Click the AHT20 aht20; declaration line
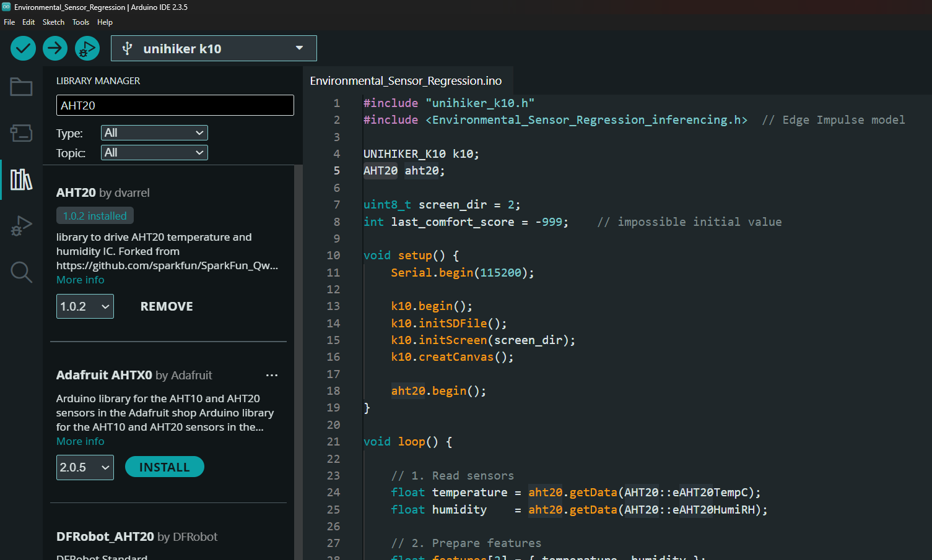 tap(404, 171)
